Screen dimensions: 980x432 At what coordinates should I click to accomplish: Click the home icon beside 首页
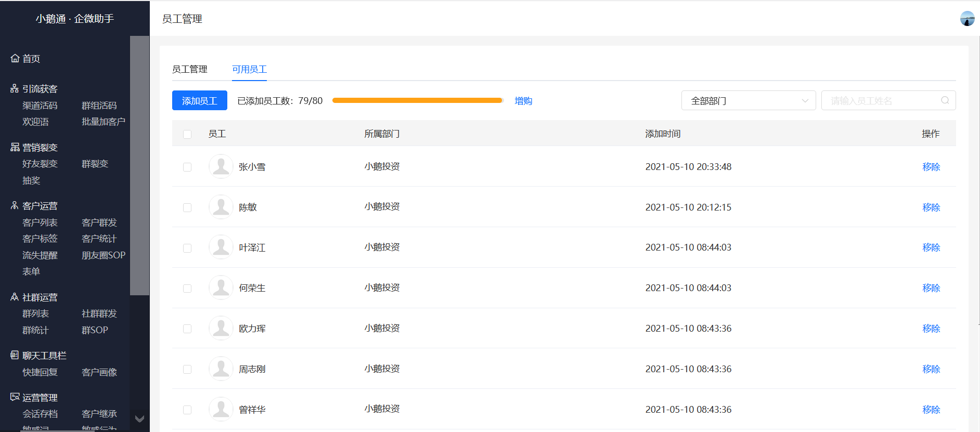point(15,58)
